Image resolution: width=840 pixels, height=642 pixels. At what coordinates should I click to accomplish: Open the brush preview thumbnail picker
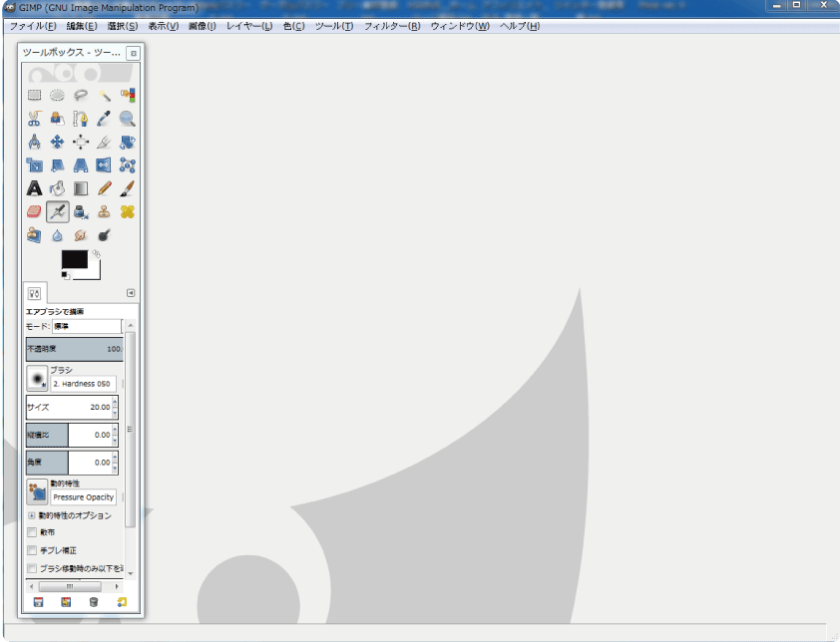click(x=37, y=379)
